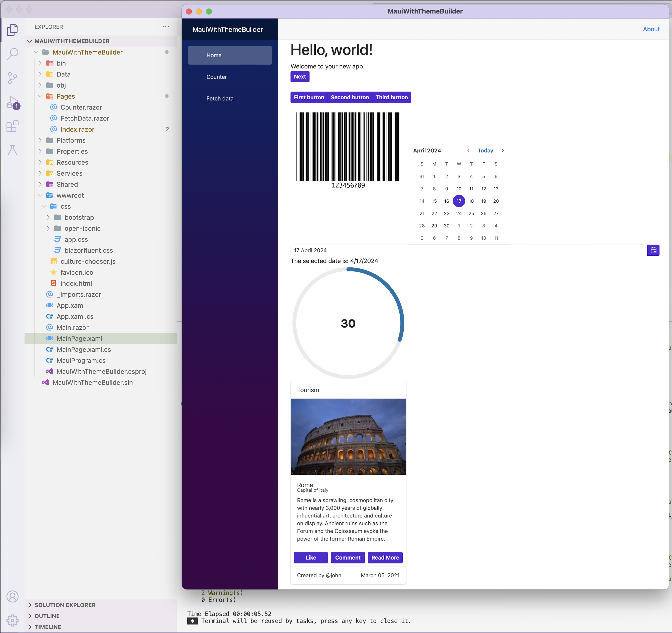Go to next month in calendar
This screenshot has width=672, height=633.
pos(502,151)
